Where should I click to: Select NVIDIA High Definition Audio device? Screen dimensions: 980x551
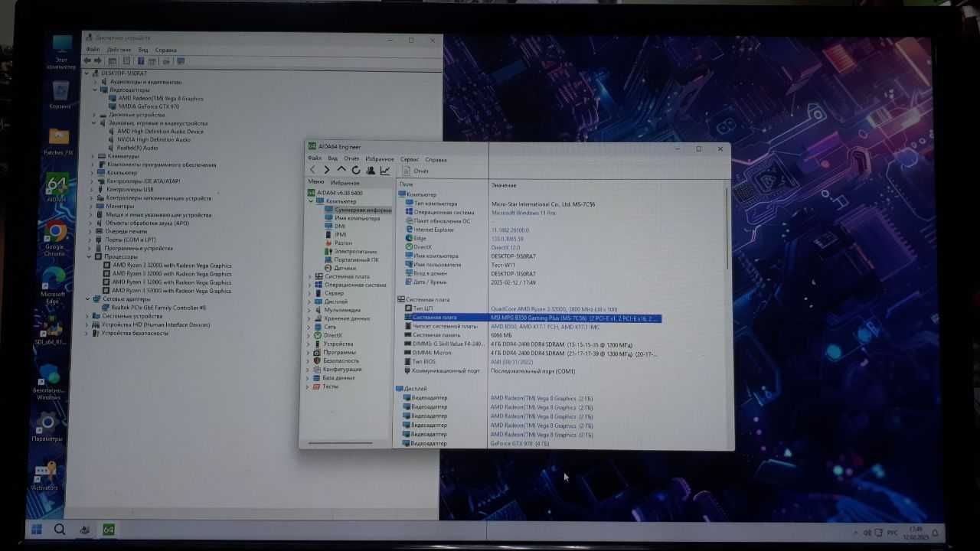149,139
